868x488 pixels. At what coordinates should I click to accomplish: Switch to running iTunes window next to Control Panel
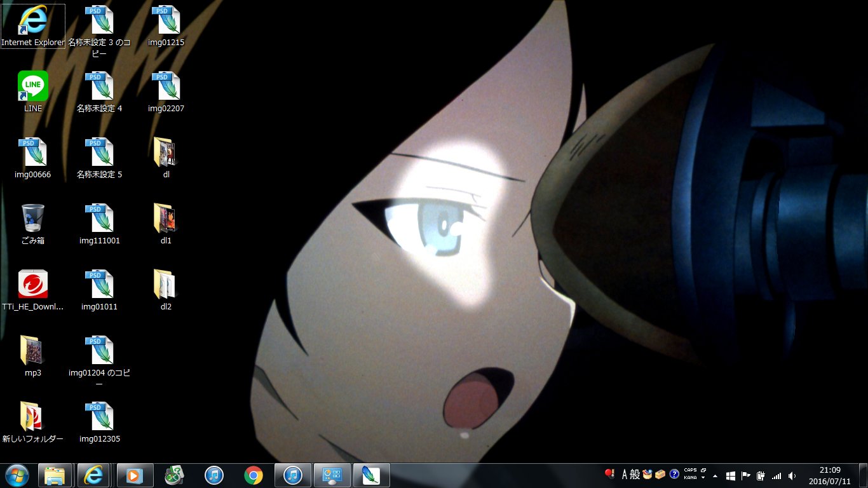pos(292,475)
